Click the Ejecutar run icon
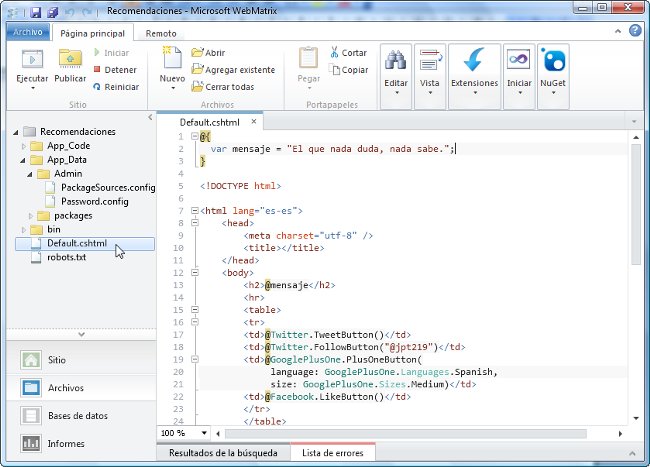Screen dimensions: 650x467 tap(32, 60)
